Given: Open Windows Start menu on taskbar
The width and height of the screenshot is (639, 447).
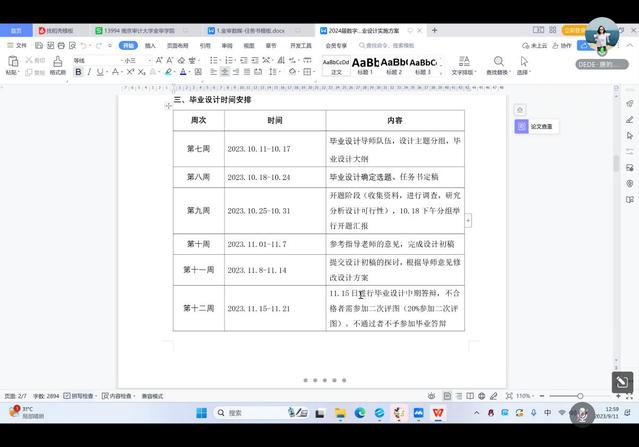Looking at the screenshot, I should [199, 413].
